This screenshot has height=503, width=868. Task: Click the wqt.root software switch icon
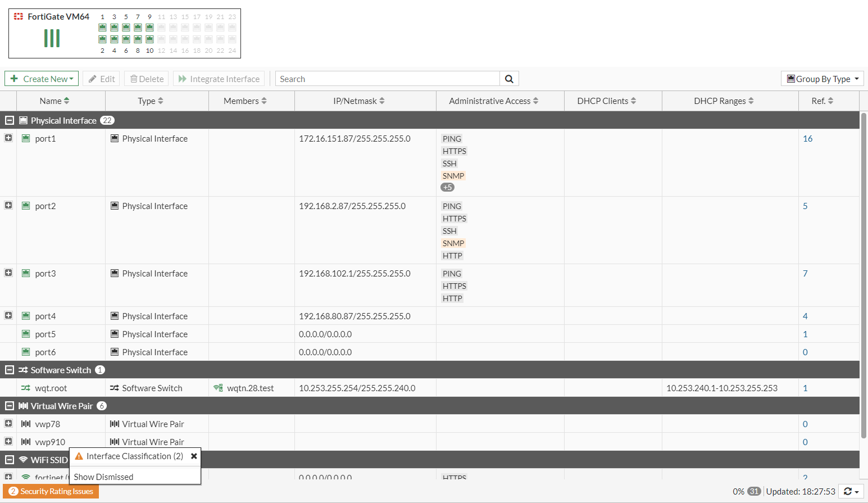[x=26, y=388]
